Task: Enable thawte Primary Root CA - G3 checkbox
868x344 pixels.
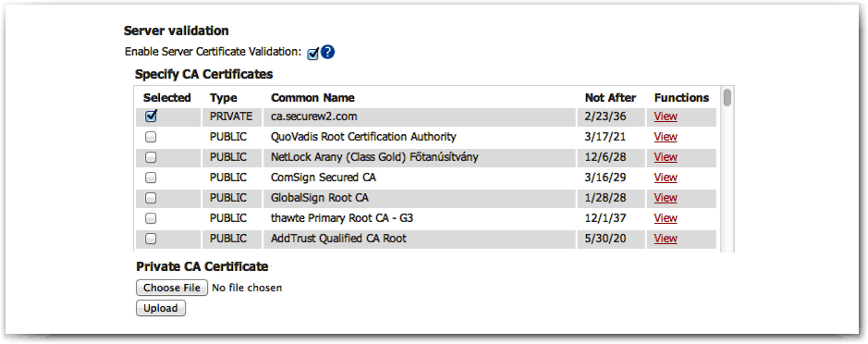Action: coord(151,218)
